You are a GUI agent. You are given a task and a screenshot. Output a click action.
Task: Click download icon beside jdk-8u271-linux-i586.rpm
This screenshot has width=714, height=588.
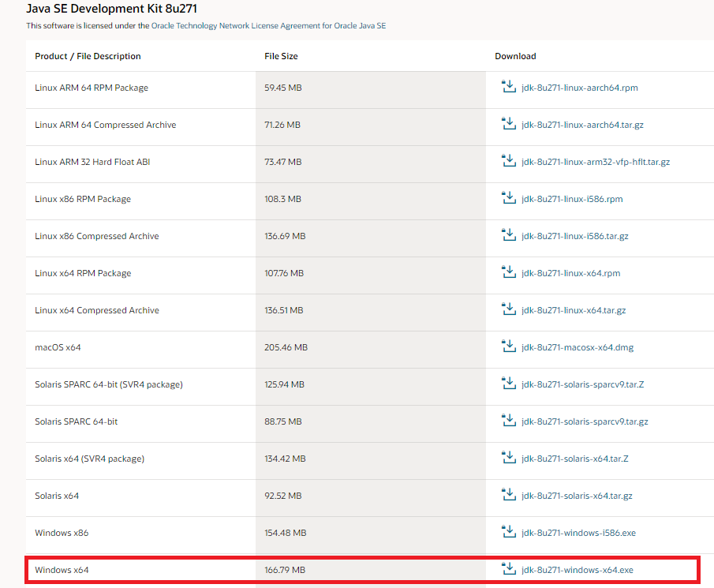point(508,197)
